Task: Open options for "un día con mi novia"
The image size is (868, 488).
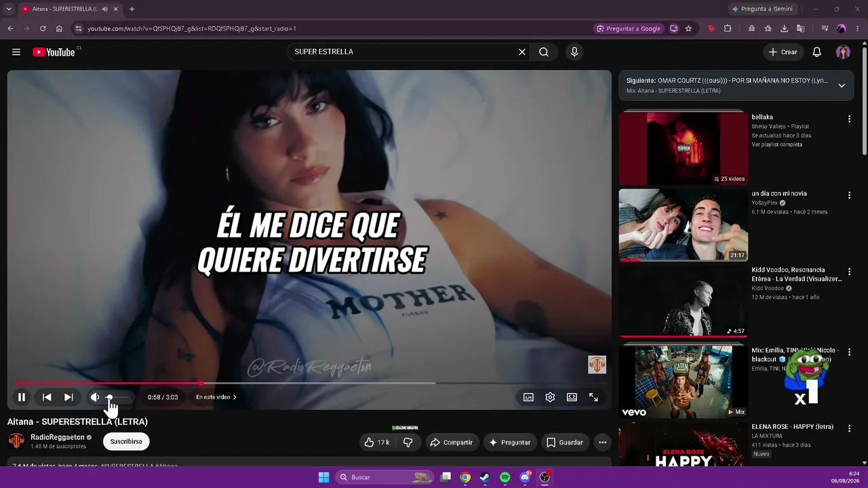Action: tap(849, 195)
